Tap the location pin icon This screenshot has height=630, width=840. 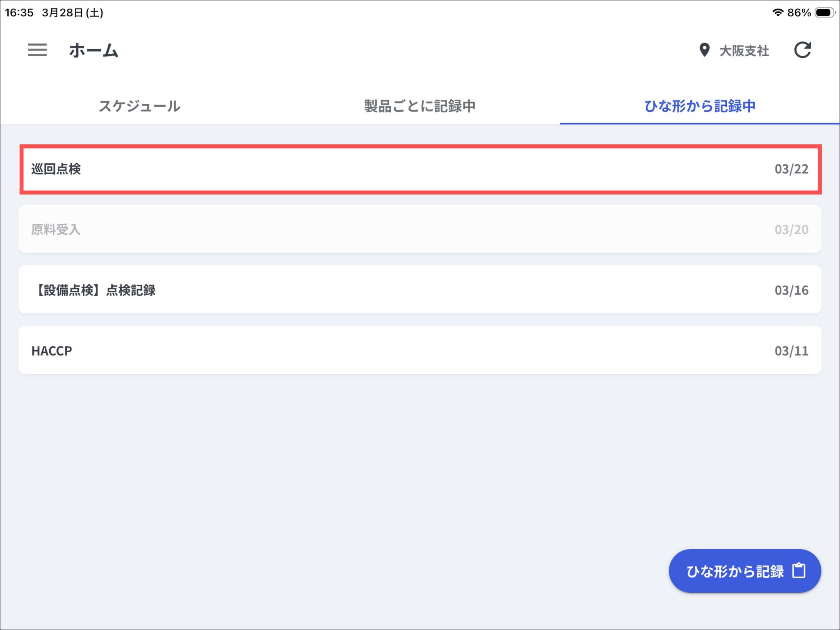click(704, 50)
